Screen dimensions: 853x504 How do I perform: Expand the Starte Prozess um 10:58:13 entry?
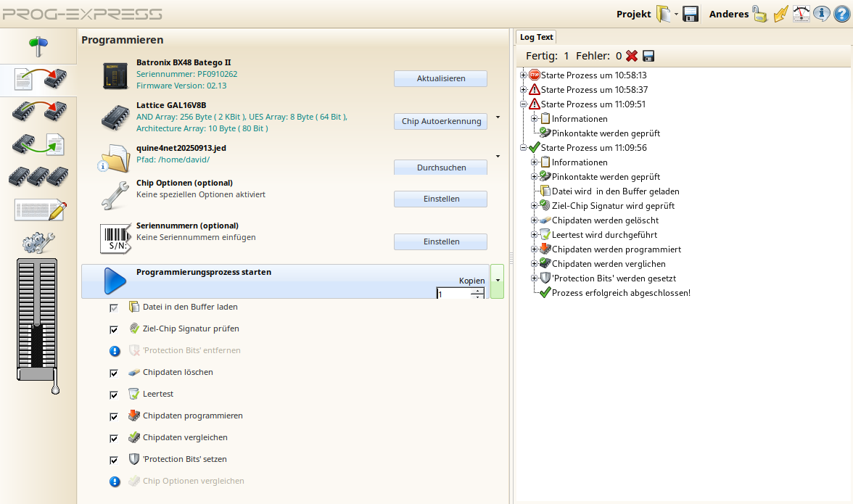(x=524, y=75)
